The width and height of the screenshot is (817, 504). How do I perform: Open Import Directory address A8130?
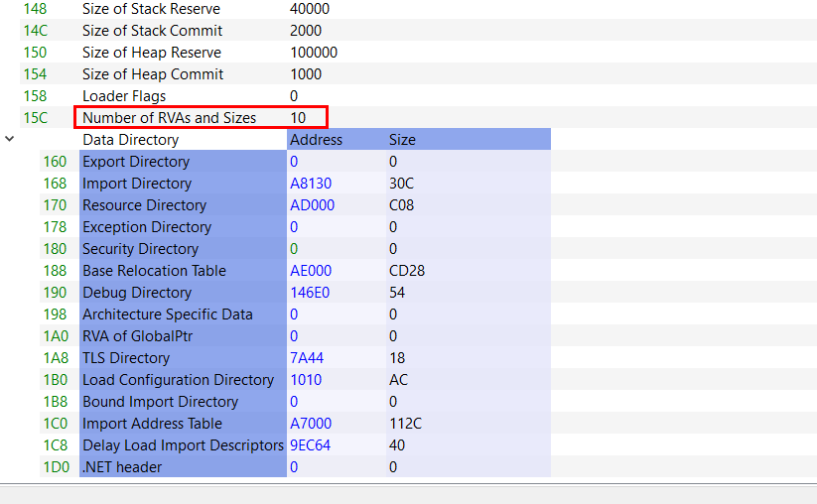311,184
